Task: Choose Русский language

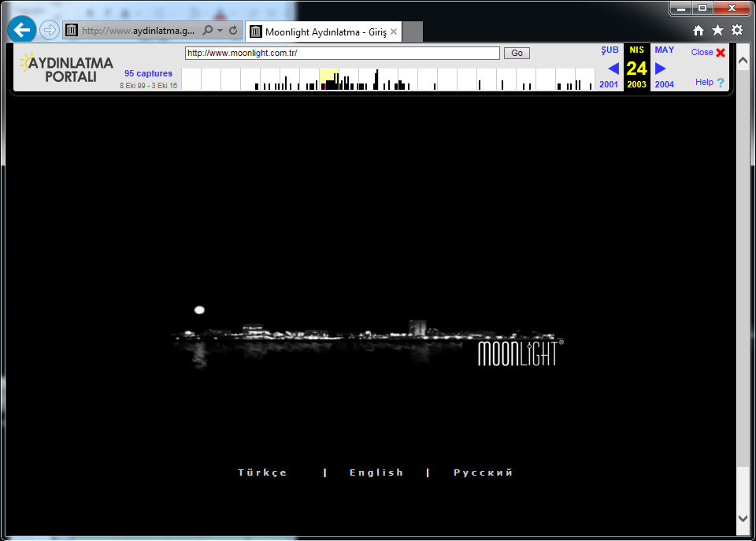Action: pos(483,472)
